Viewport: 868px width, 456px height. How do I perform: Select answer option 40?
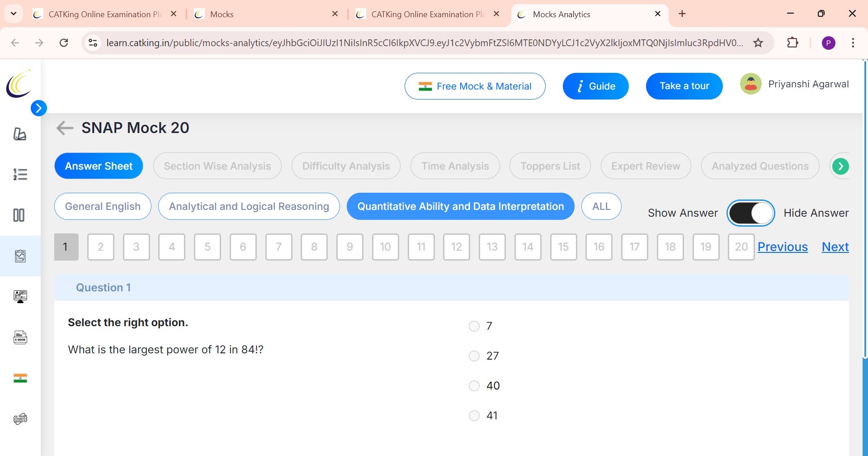click(x=474, y=386)
